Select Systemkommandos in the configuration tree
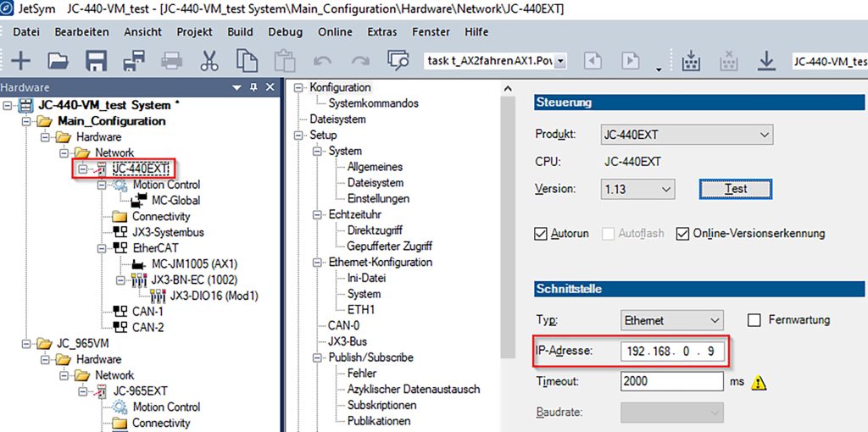Image resolution: width=868 pixels, height=432 pixels. 374,103
